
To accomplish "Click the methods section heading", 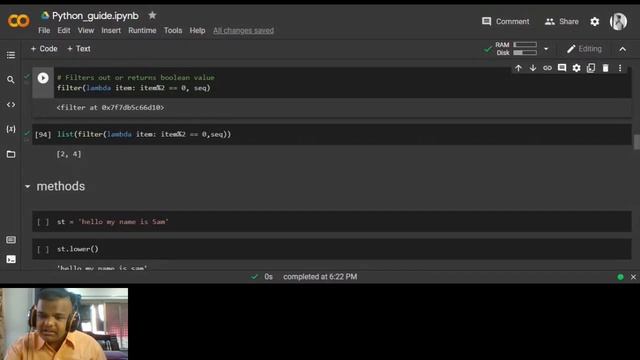I will [61, 187].
